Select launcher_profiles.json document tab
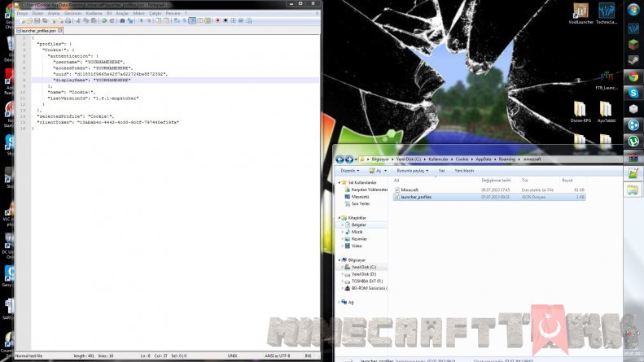The height and width of the screenshot is (362, 644). point(38,30)
